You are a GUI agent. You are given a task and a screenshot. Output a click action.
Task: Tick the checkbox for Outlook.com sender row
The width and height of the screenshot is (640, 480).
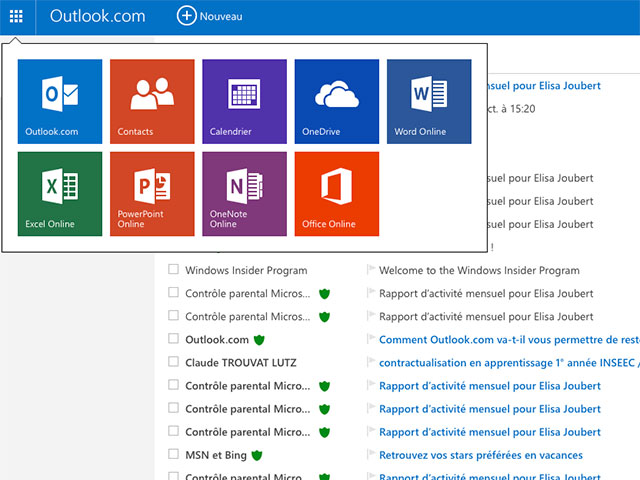click(173, 339)
